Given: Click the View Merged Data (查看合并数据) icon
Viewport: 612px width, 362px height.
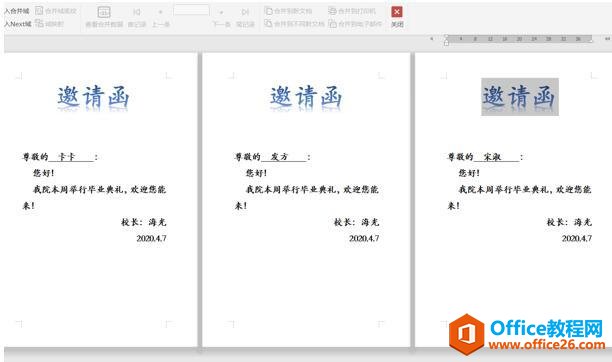Looking at the screenshot, I should 104,12.
